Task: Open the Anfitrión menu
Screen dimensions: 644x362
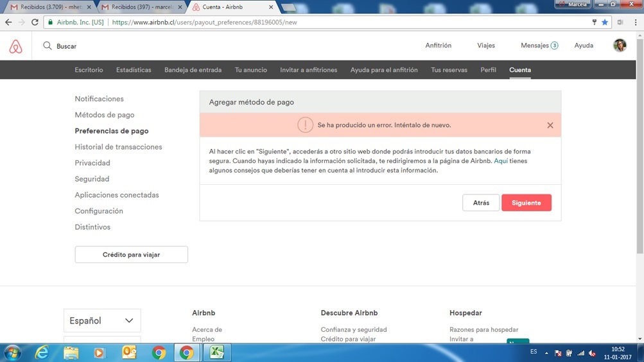Action: (x=439, y=46)
